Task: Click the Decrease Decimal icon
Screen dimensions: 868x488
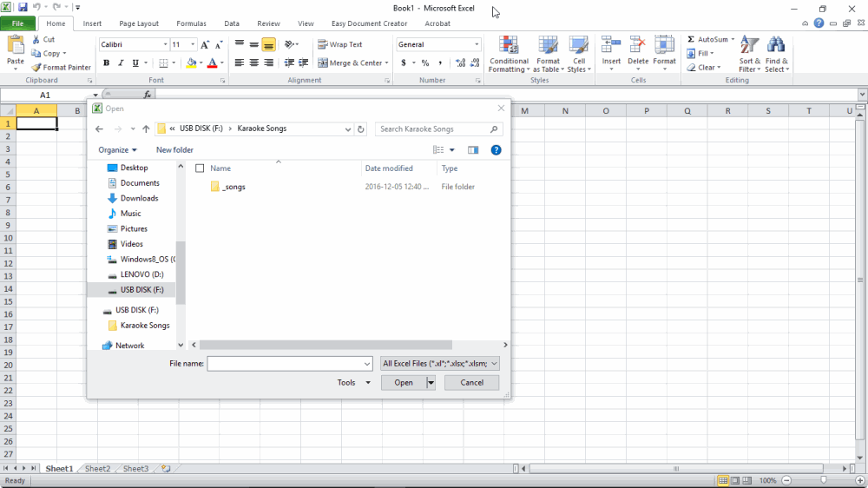Action: tap(475, 63)
